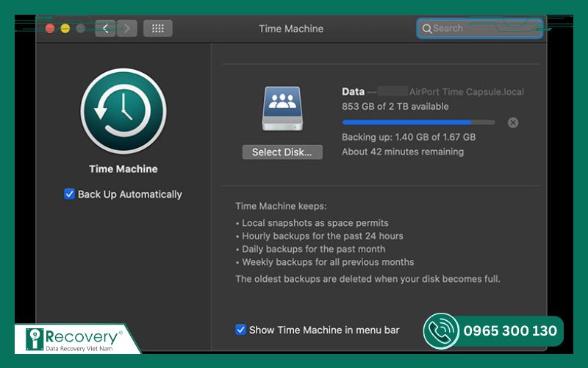The width and height of the screenshot is (588, 368).
Task: Uncheck Show Time Machine in menu bar
Action: click(x=240, y=330)
